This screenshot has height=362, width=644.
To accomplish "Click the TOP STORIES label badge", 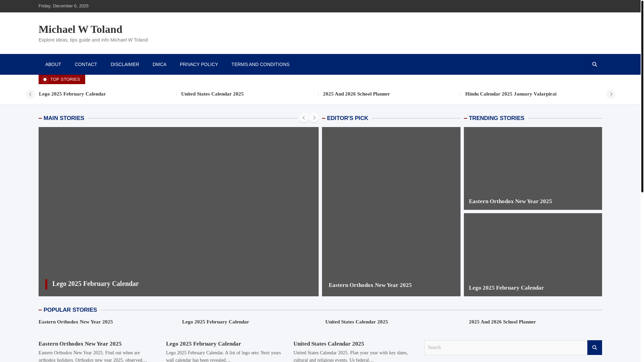I will tap(62, 79).
